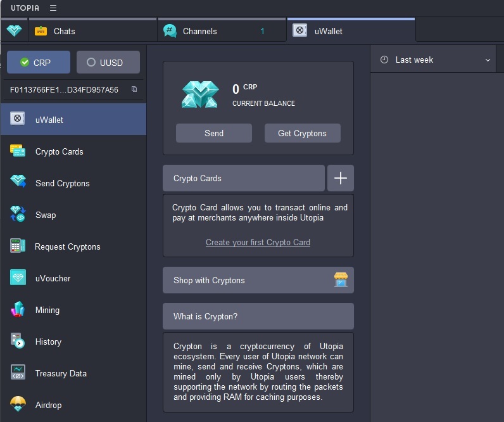Click the shop stall icon
The height and width of the screenshot is (422, 504).
[341, 279]
